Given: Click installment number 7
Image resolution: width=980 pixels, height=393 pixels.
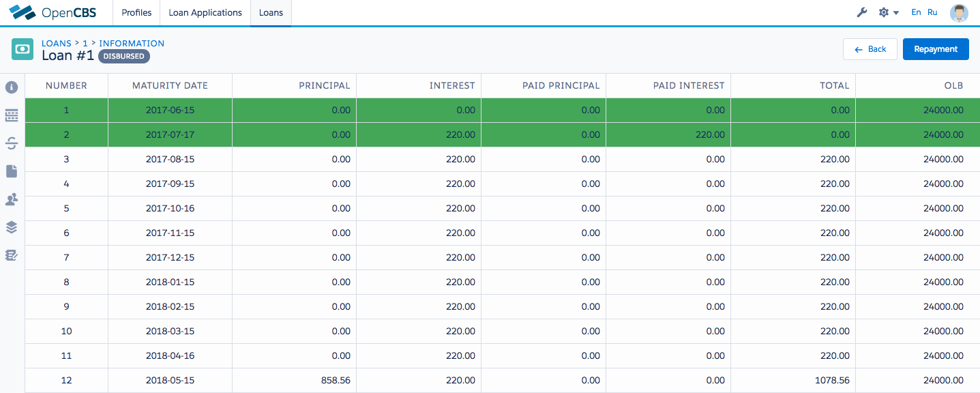Looking at the screenshot, I should pyautogui.click(x=66, y=257).
